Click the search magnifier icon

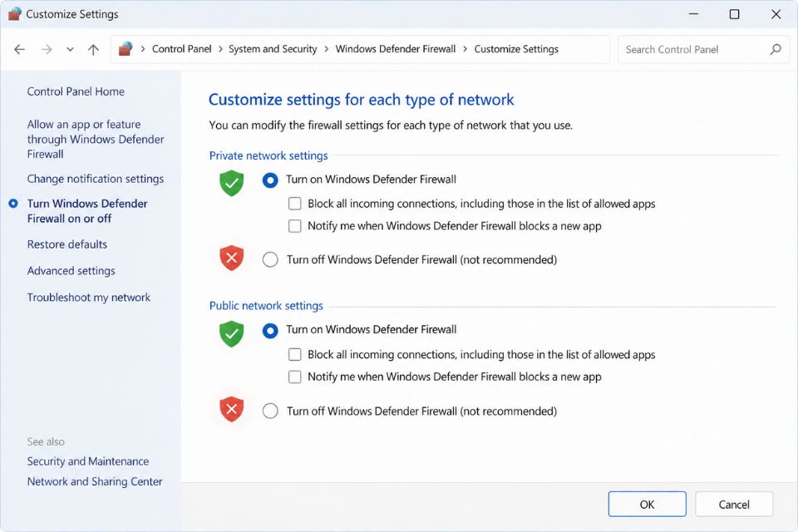[775, 49]
